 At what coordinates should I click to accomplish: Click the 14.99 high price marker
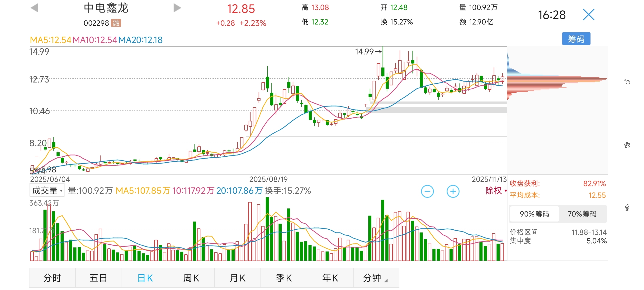click(368, 52)
